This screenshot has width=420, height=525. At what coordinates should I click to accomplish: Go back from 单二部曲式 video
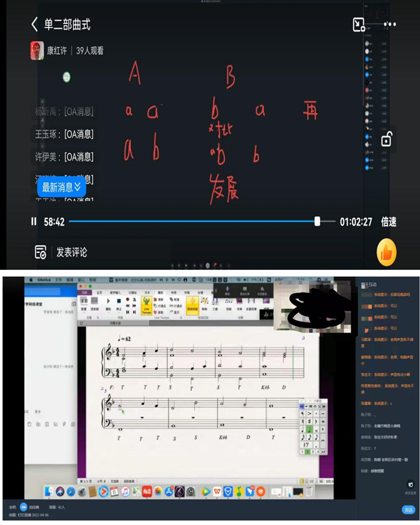click(x=35, y=24)
